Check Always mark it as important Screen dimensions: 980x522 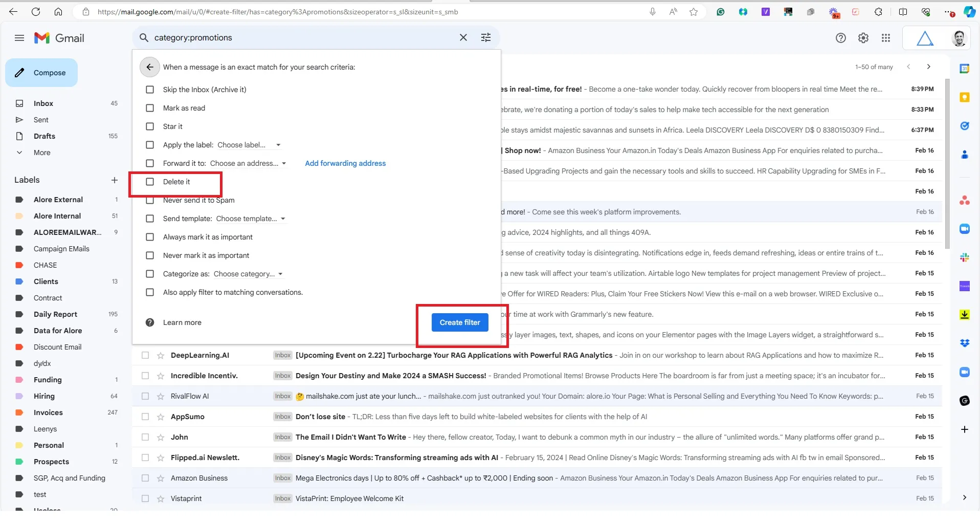150,237
